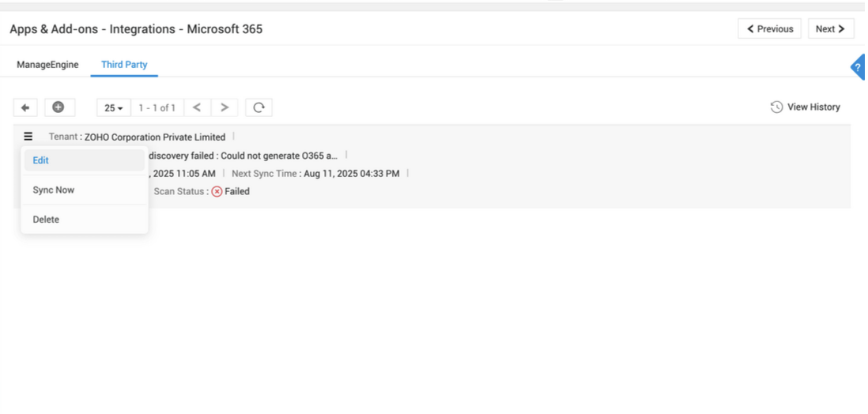This screenshot has width=868, height=414.
Task: Choose Sync Now in the context menu
Action: (54, 190)
